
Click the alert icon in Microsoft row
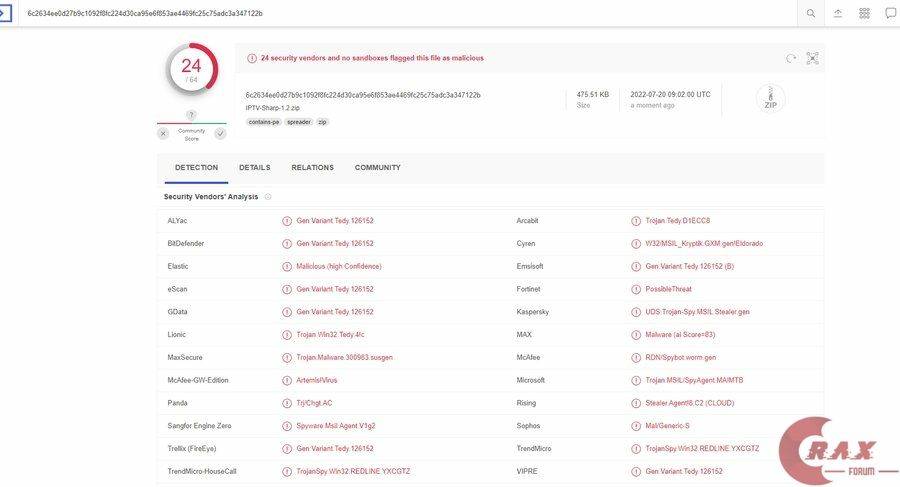tap(636, 380)
